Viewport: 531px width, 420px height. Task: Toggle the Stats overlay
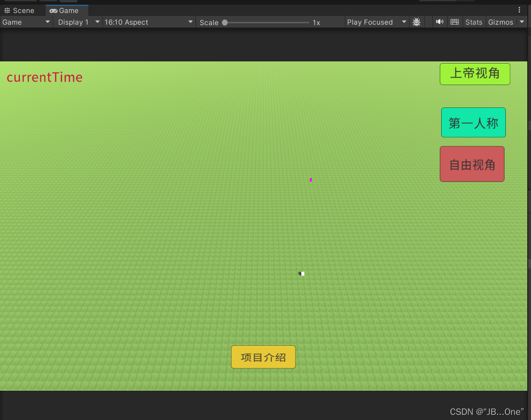coord(473,22)
